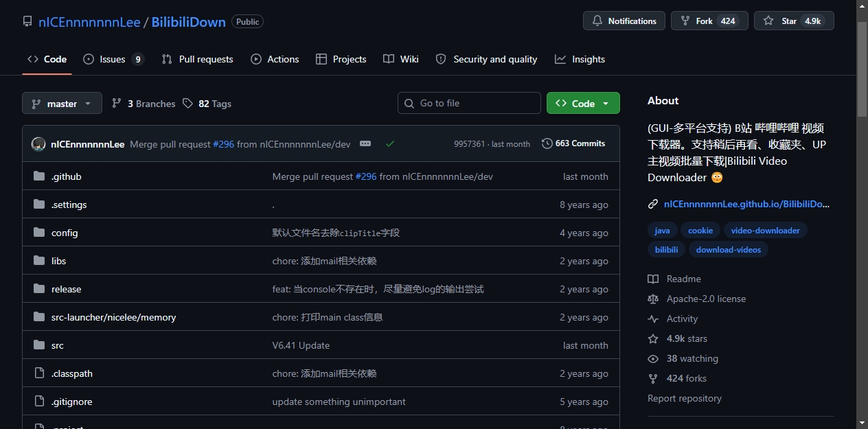This screenshot has height=429, width=868.
Task: Click the folder icon for libs
Action: pyautogui.click(x=39, y=261)
